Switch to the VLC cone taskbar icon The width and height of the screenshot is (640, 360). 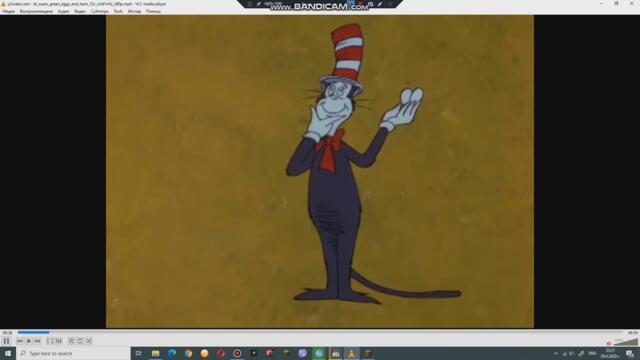(x=351, y=353)
